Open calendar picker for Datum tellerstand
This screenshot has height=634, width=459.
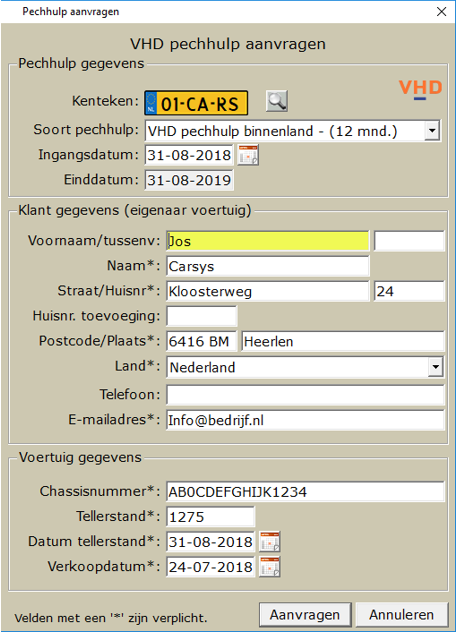pyautogui.click(x=270, y=542)
